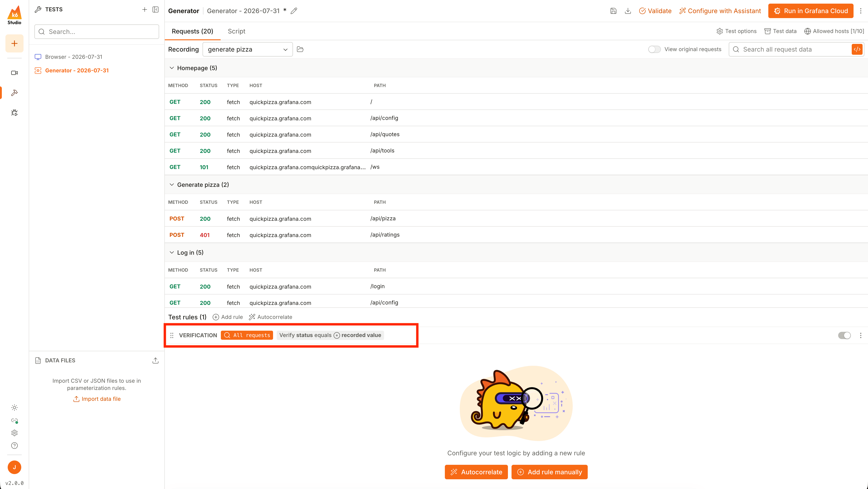Viewport: 868px width, 489px height.
Task: Open the settings gear in sidebar
Action: (14, 433)
